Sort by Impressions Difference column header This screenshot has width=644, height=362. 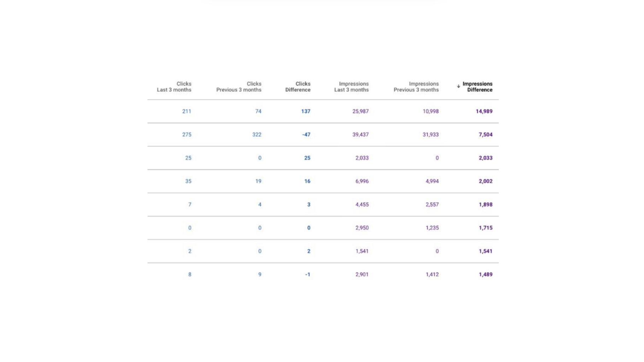[477, 87]
